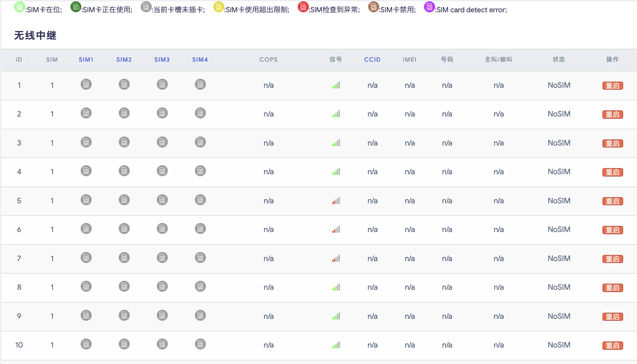This screenshot has height=364, width=637.
Task: Click the SIM1 slot icon in row 1
Action: [86, 85]
